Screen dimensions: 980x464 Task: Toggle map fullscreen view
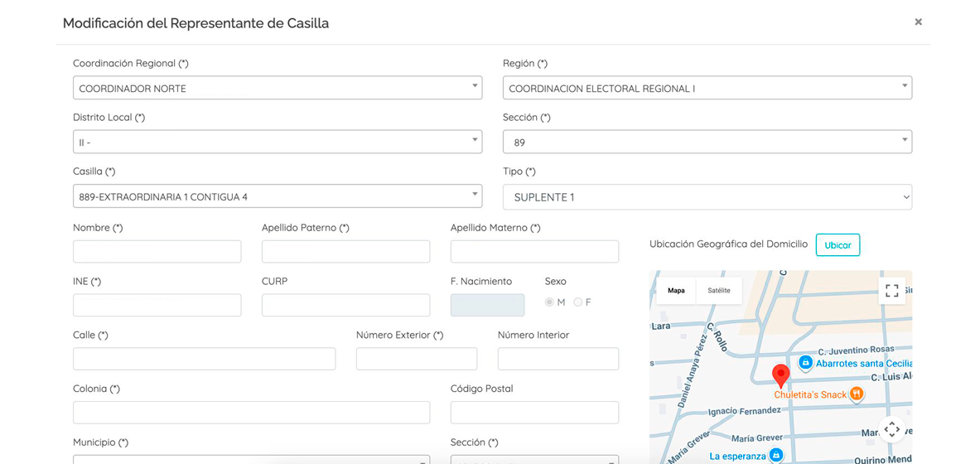click(891, 291)
